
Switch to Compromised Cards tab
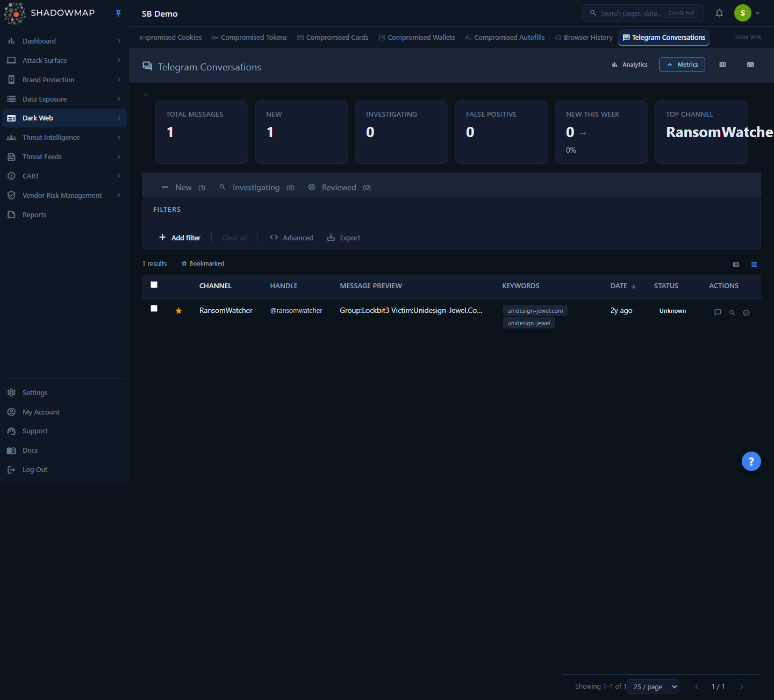[333, 38]
